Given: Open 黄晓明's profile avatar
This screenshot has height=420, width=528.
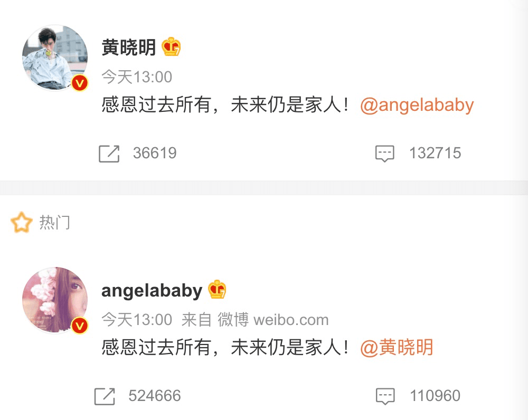Looking at the screenshot, I should coord(55,57).
